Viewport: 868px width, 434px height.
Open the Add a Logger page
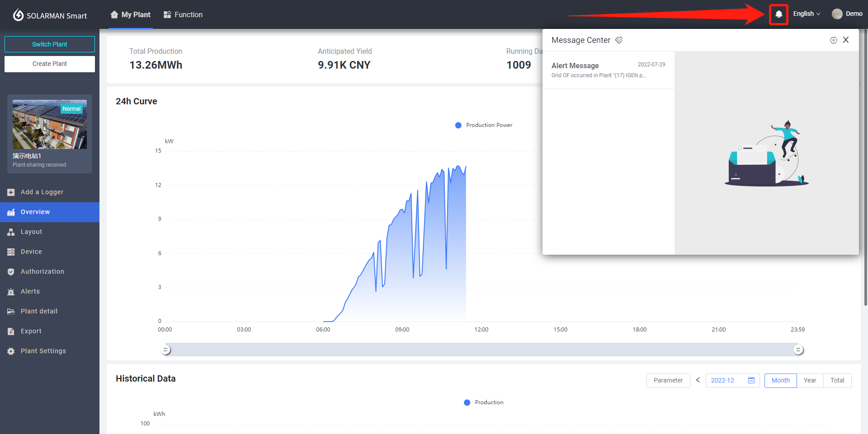click(x=50, y=192)
